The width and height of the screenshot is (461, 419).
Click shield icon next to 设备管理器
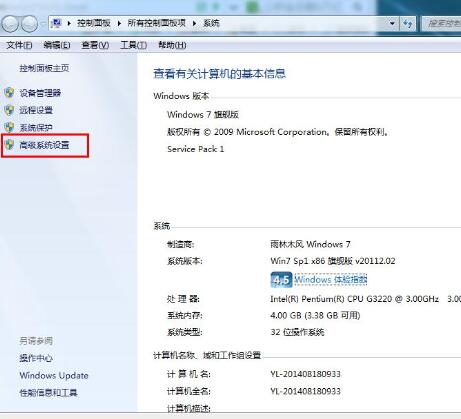point(9,93)
